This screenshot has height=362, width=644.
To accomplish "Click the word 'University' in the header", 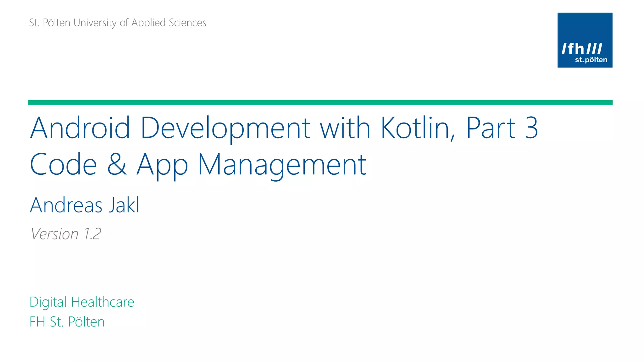I will pos(95,23).
